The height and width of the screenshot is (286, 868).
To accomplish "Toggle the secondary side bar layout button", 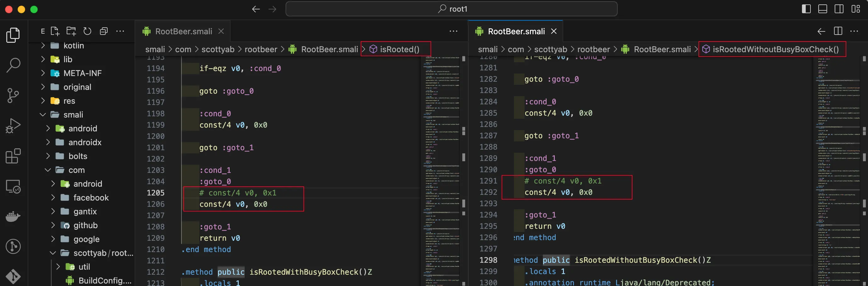I will click(x=839, y=9).
